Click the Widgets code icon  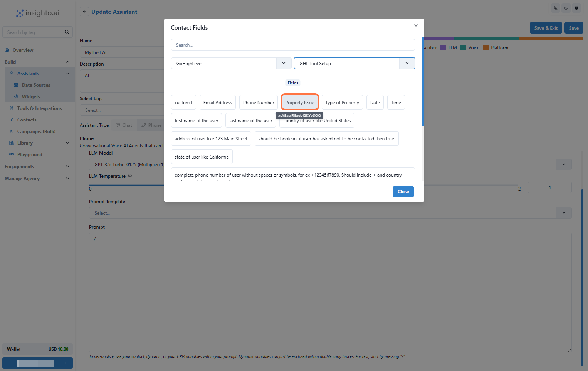point(16,96)
